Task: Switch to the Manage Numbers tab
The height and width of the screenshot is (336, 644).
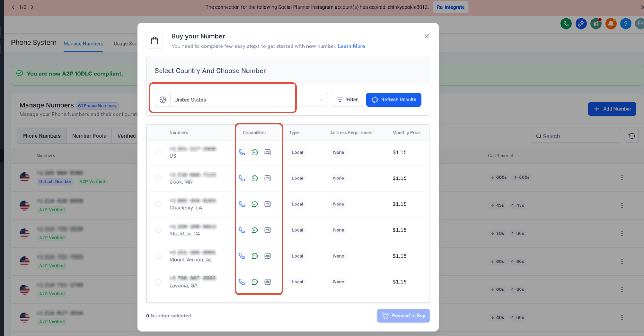Action: coord(83,44)
